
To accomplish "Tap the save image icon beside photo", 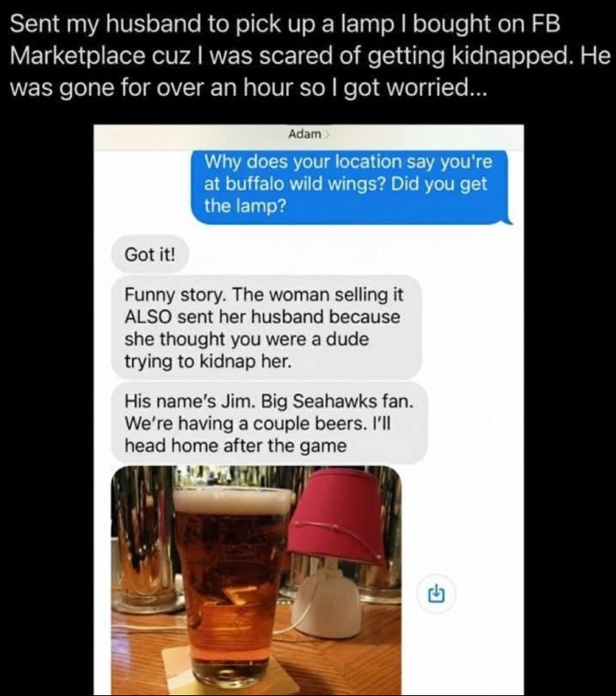I will (436, 593).
